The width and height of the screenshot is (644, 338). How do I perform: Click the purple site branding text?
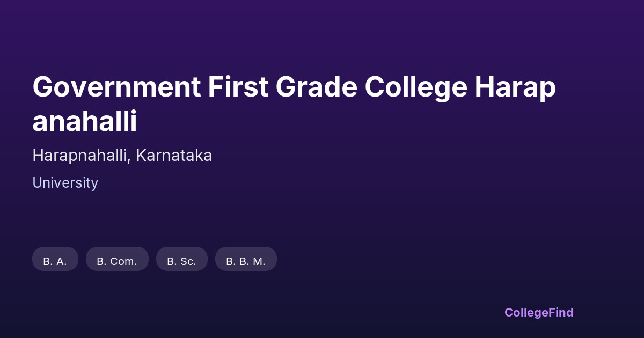tap(538, 312)
